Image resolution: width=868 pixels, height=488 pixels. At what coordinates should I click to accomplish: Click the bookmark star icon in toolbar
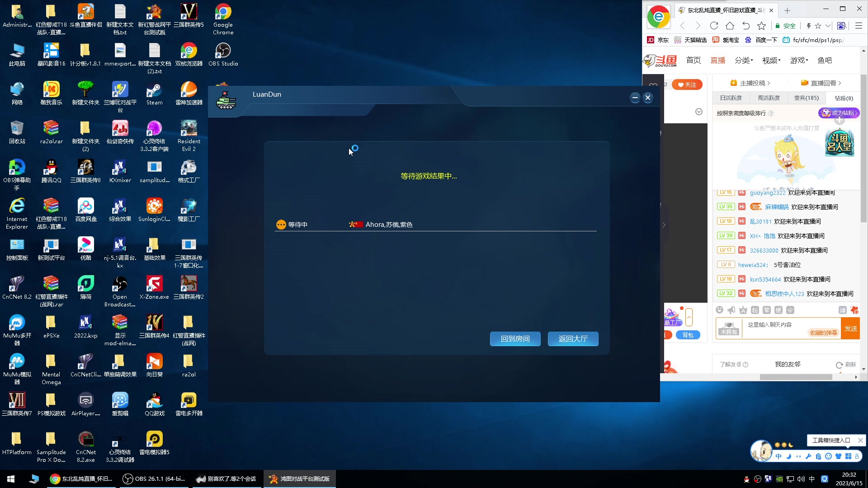point(762,26)
